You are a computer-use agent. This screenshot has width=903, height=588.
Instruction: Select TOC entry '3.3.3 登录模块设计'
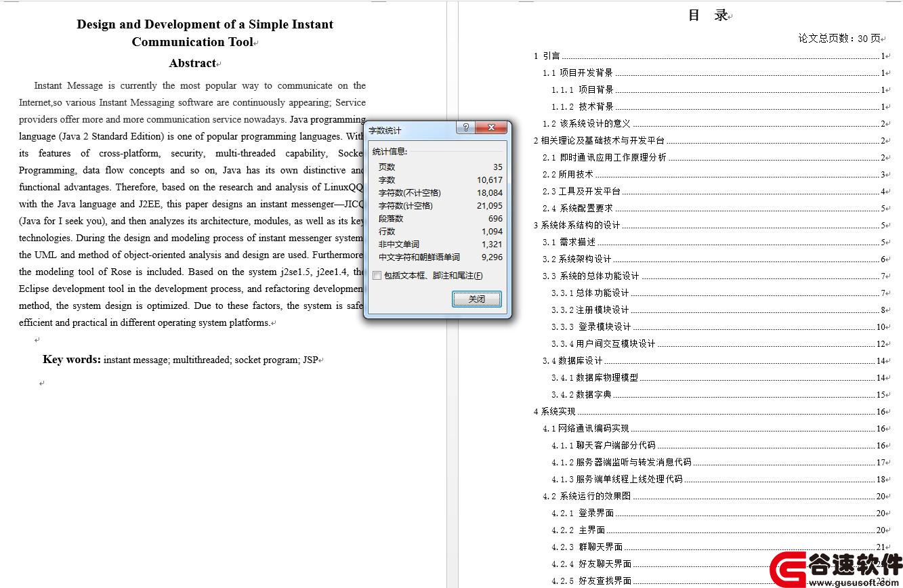pos(718,327)
